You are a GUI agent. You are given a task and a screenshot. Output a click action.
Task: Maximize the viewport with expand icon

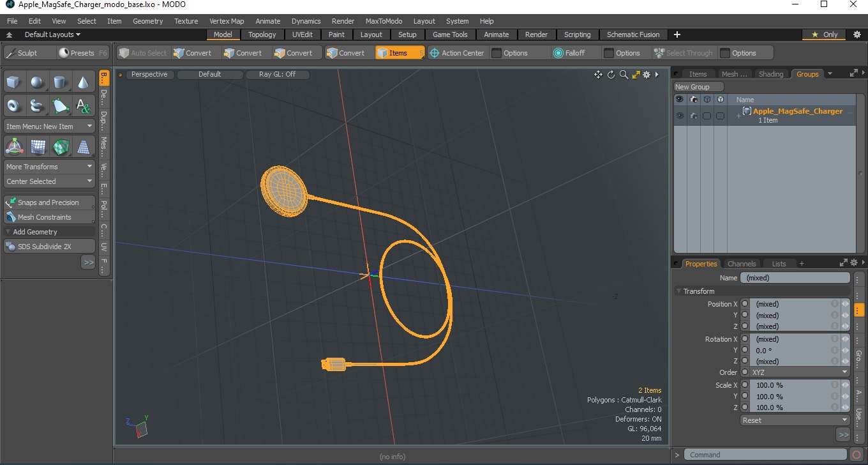pos(636,75)
